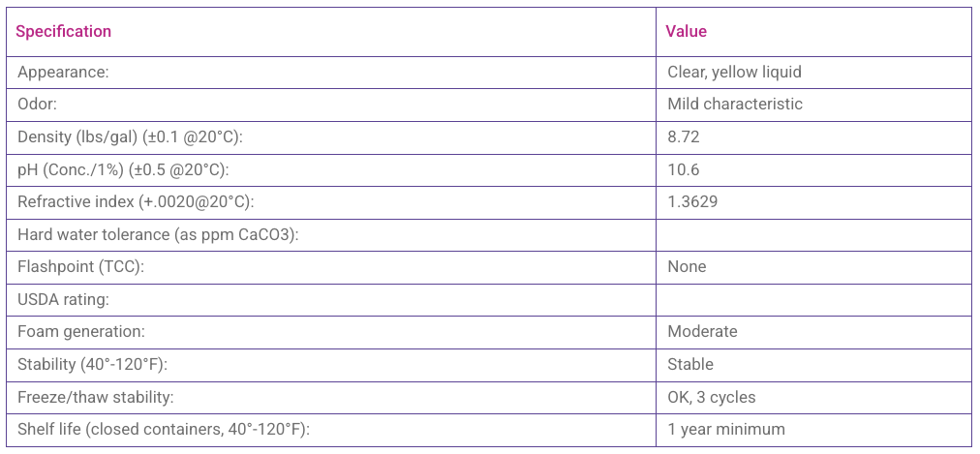Click the 'Clear, yellow liquid' value cell
Viewport: 980px width, 454px height.
point(734,72)
